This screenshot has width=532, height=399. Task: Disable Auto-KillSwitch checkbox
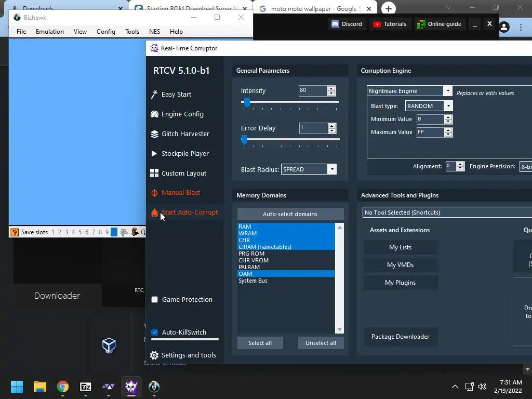[x=154, y=332]
